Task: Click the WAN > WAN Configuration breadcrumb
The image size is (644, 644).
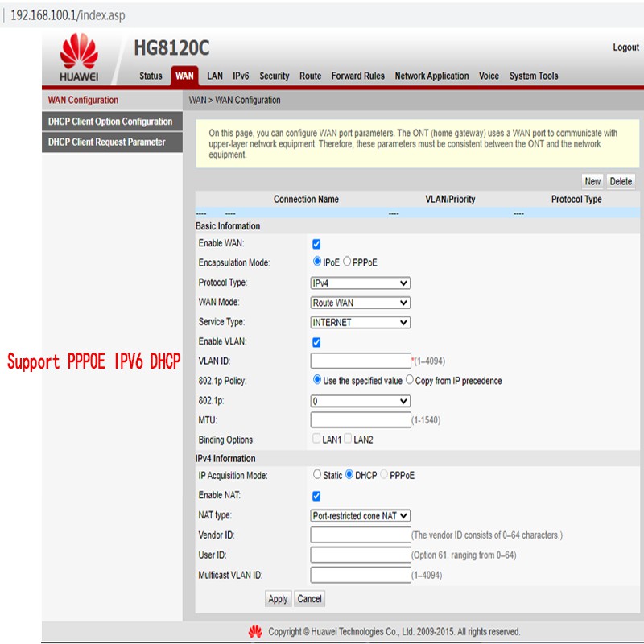Action: (234, 100)
